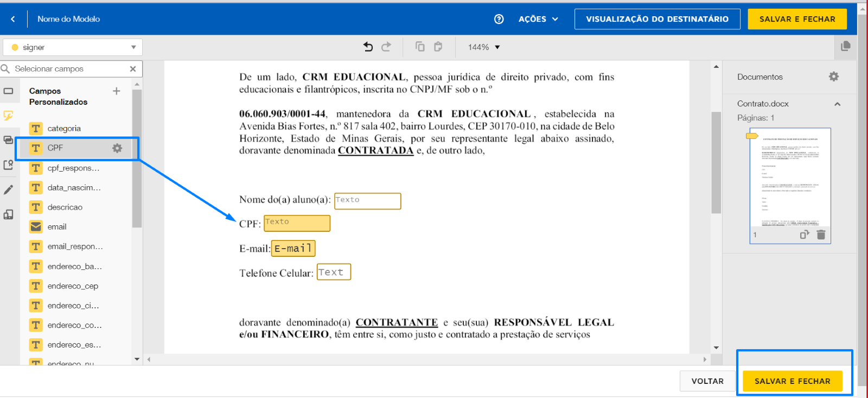Screen dimensions: 868x398
Task: Click the horizontal scroll right arrow
Action: pos(705,359)
